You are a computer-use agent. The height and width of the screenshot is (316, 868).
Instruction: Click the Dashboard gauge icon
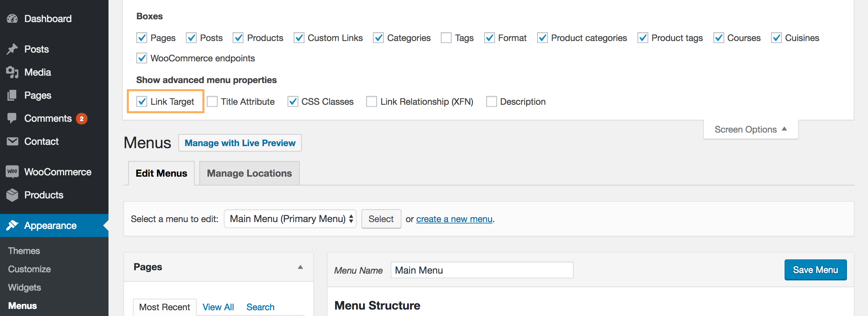[12, 19]
